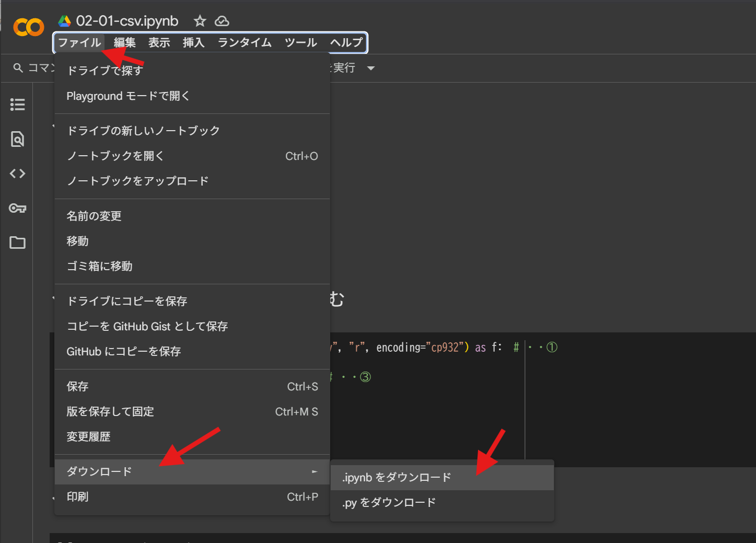This screenshot has height=543, width=756.
Task: Open the 編集 menu
Action: click(x=124, y=42)
